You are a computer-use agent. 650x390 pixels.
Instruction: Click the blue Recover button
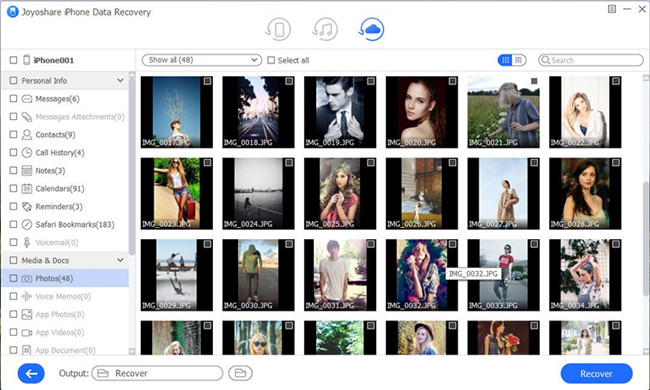tap(596, 374)
